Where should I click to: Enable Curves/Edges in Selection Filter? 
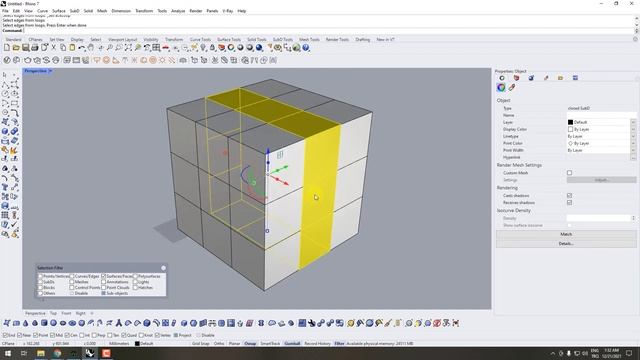(x=72, y=276)
